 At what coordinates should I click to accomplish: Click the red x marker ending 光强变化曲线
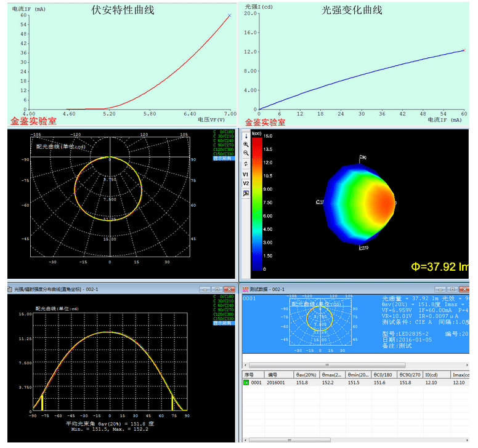(464, 50)
